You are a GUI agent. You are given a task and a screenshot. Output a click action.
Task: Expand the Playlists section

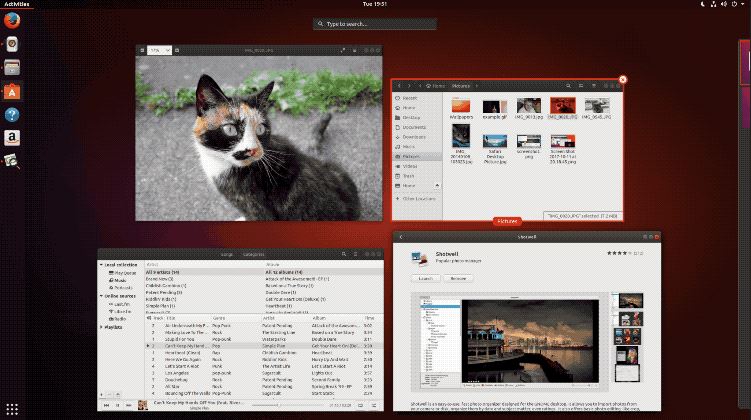coord(101,326)
